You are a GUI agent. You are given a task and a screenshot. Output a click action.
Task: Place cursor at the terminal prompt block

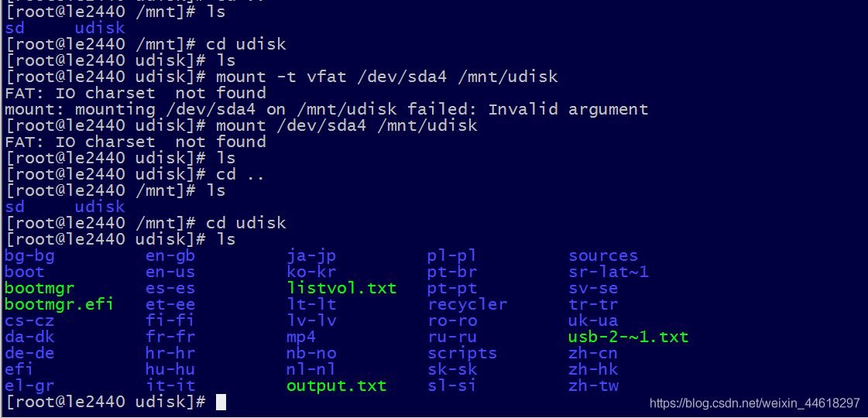[x=221, y=402]
